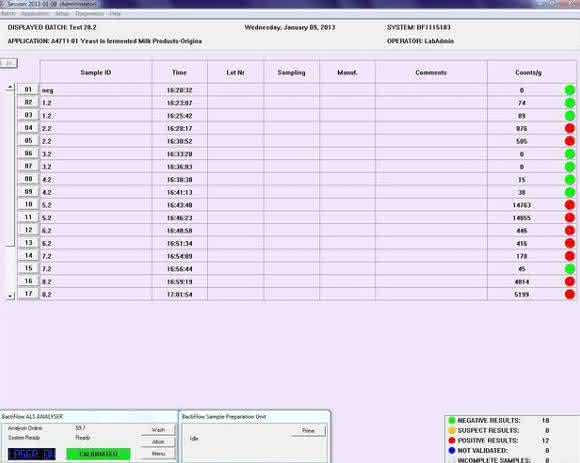Click the red result dot for count 5199
580x463 pixels.
pyautogui.click(x=570, y=294)
